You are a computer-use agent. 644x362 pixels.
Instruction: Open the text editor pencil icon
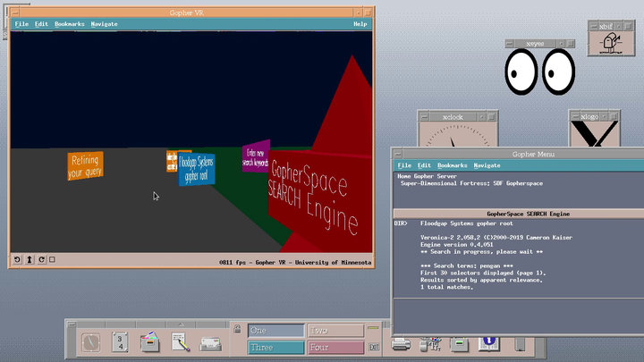pos(180,341)
